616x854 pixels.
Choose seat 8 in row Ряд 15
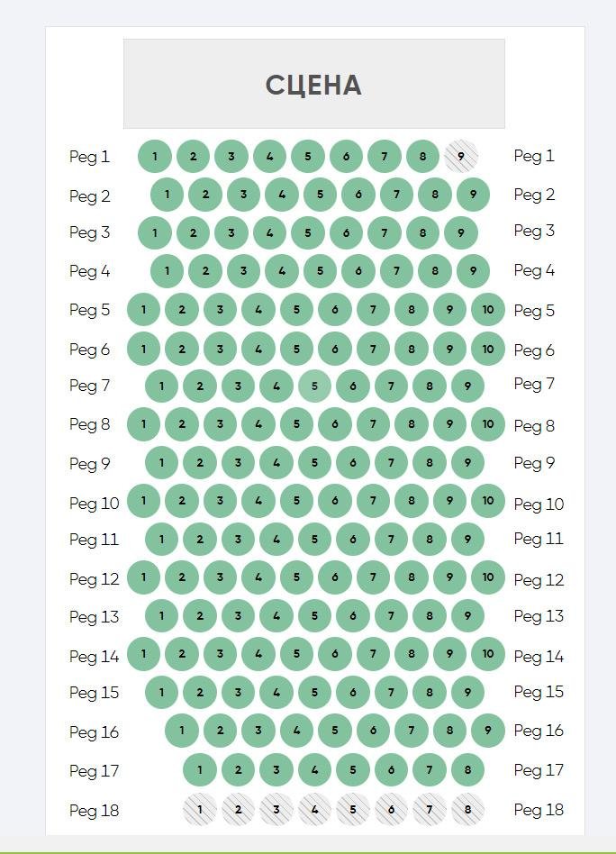tap(430, 692)
